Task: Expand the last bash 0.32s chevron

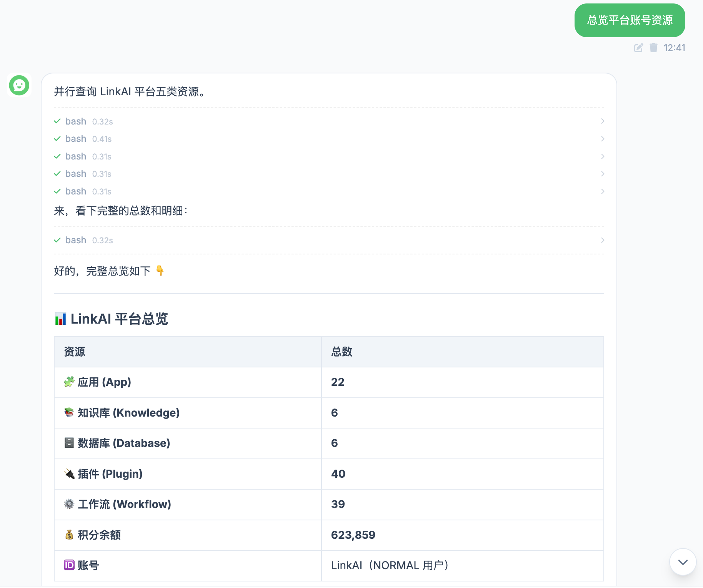Action: point(603,240)
